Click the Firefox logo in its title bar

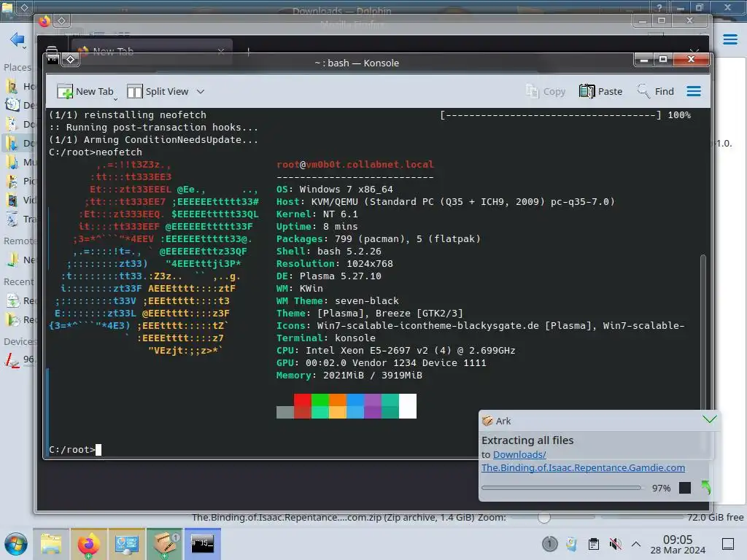[44, 21]
